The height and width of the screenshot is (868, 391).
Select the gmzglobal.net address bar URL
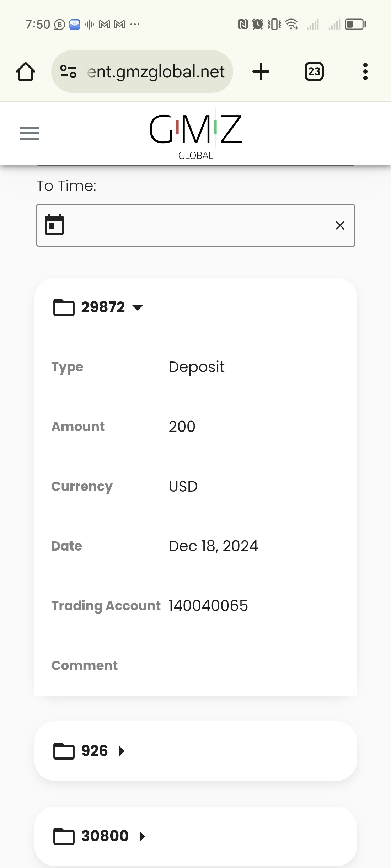pyautogui.click(x=156, y=72)
